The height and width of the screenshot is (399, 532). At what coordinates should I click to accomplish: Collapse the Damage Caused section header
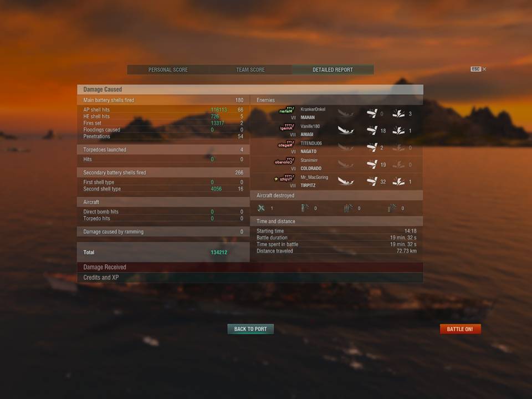point(250,90)
